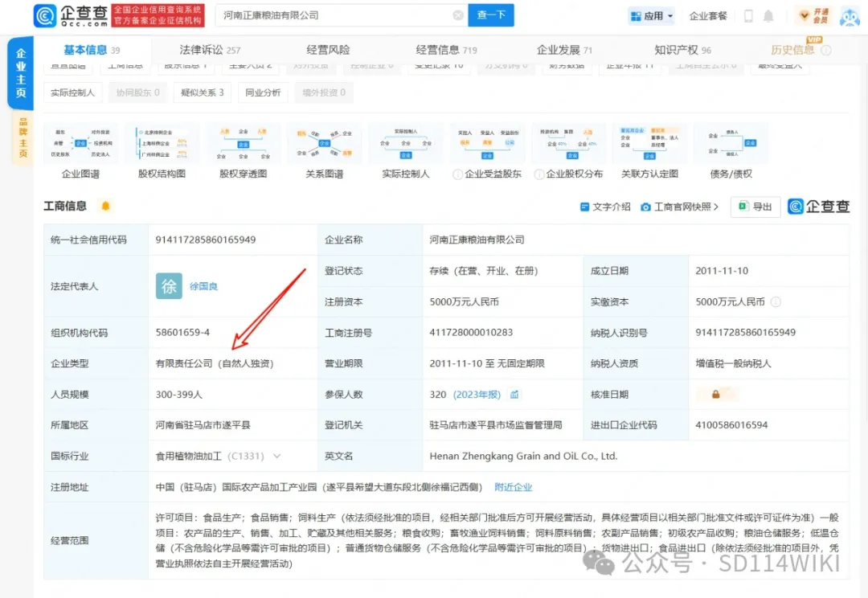868x598 pixels.
Task: Switch to the 企业发展 tab
Action: (x=564, y=50)
